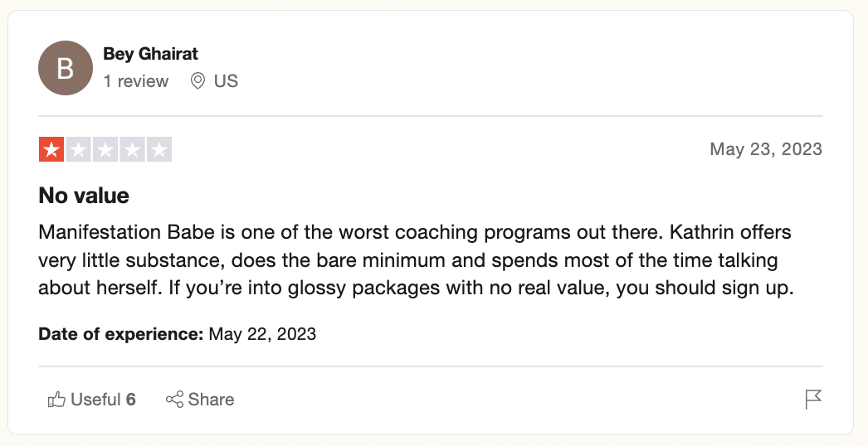
Task: Click the 'No value' review title
Action: pyautogui.click(x=84, y=196)
